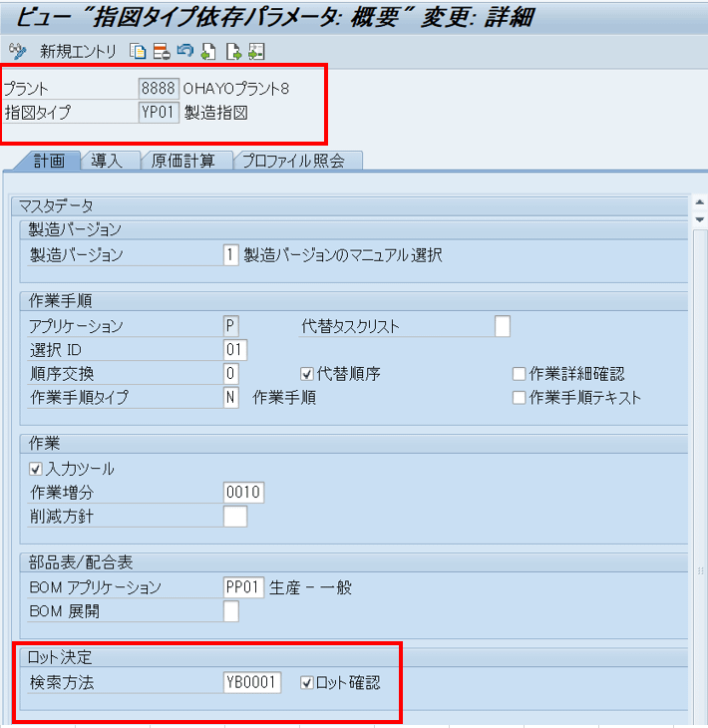Click the 検索方法 input field
This screenshot has width=708, height=728.
point(252,683)
